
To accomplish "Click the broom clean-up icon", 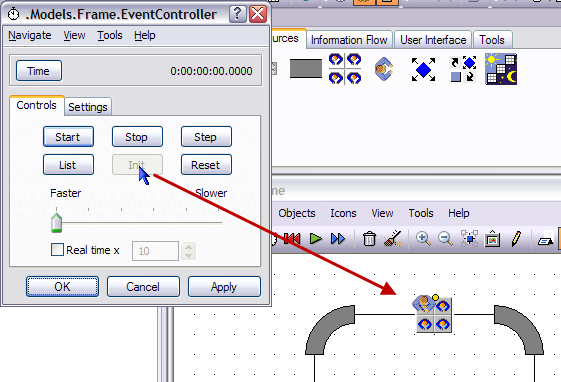I will tap(392, 239).
